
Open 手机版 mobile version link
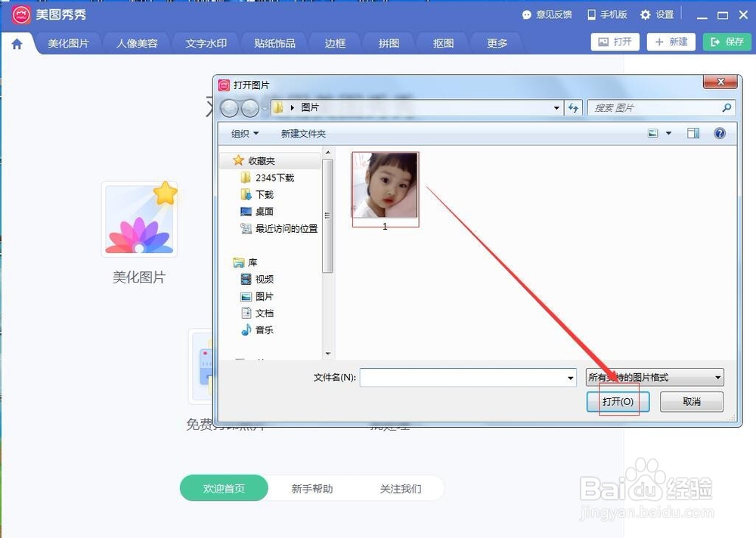pos(607,14)
